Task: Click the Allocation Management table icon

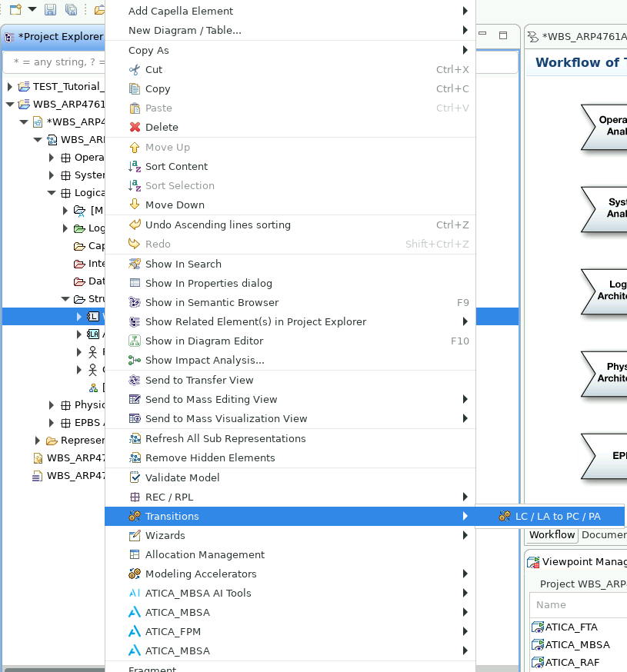Action: click(135, 554)
